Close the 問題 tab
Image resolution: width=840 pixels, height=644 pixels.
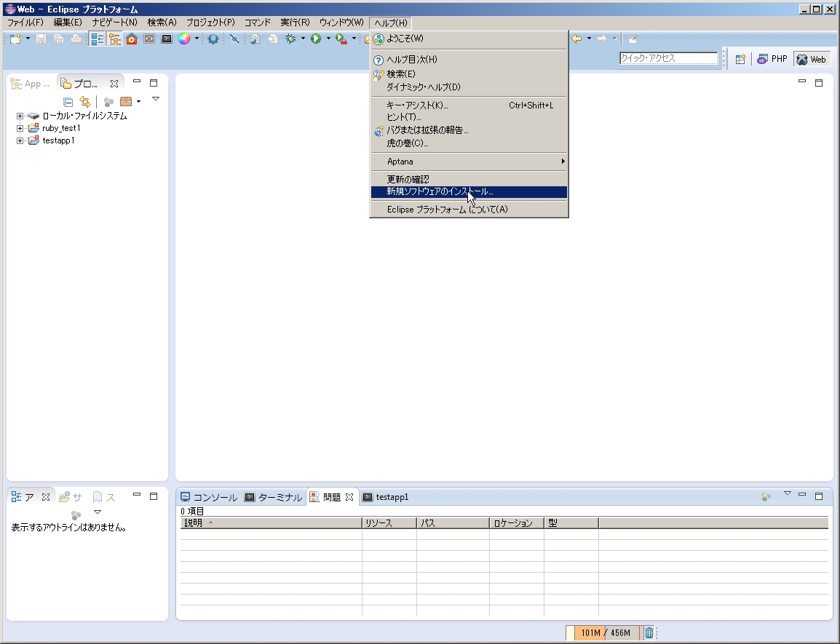(x=349, y=497)
